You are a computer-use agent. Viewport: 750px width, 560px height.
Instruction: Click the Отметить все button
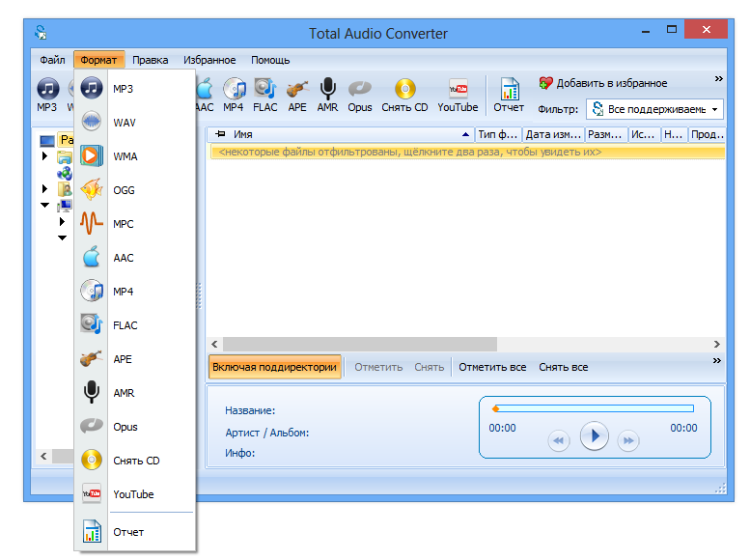tap(492, 367)
